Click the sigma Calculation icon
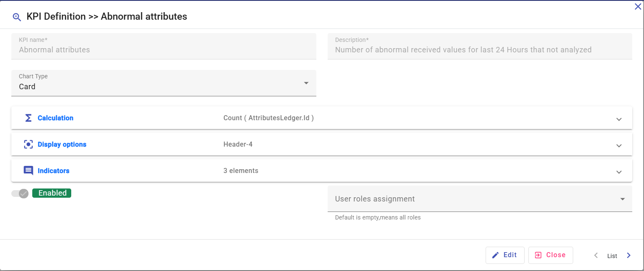The height and width of the screenshot is (271, 644). coord(28,118)
